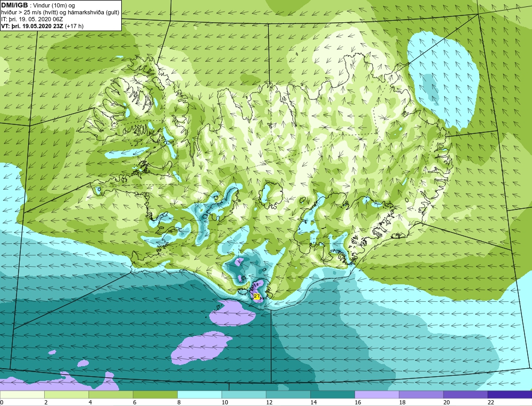Select the 2–4 m/s light green swatch
Screen dimensions: 532x406
point(66,394)
